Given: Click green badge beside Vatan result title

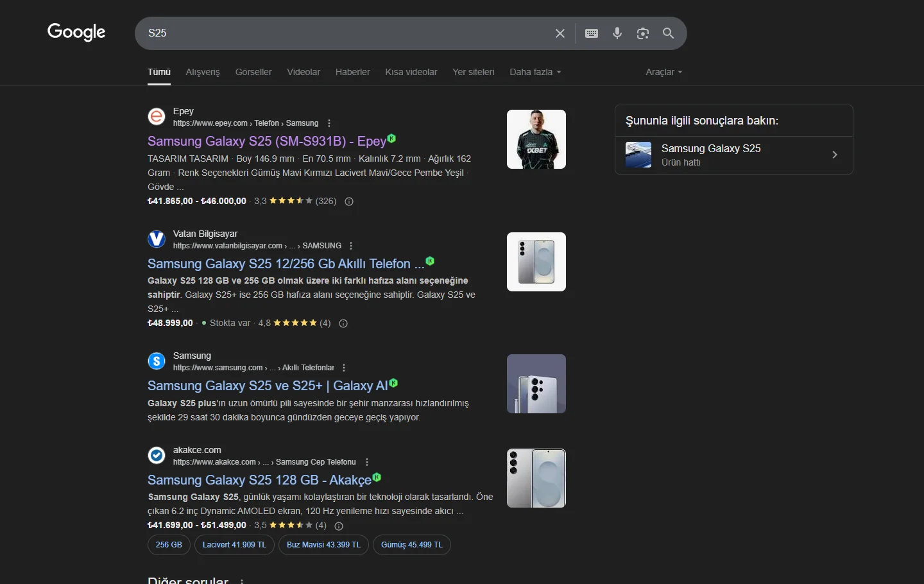Looking at the screenshot, I should click(x=430, y=261).
